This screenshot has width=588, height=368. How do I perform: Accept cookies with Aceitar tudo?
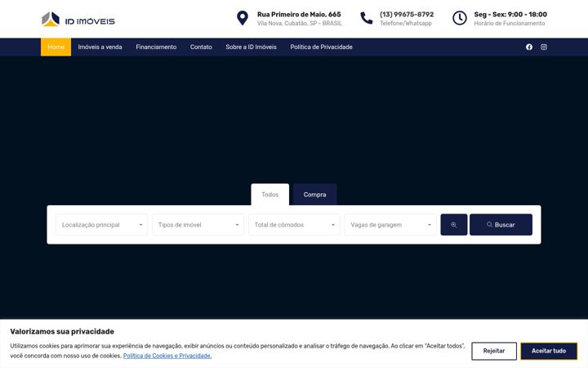tap(549, 351)
